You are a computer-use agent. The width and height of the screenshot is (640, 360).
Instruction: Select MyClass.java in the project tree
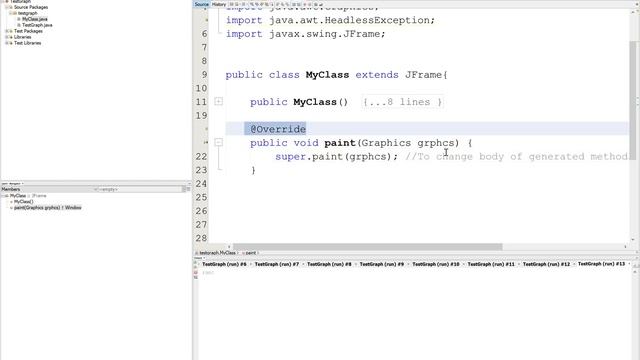(x=35, y=19)
